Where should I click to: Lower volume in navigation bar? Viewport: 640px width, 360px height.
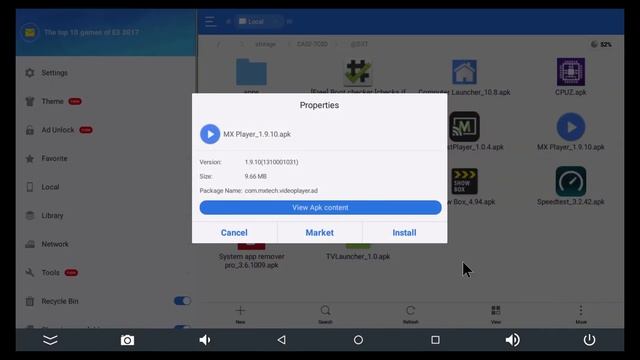tap(204, 340)
